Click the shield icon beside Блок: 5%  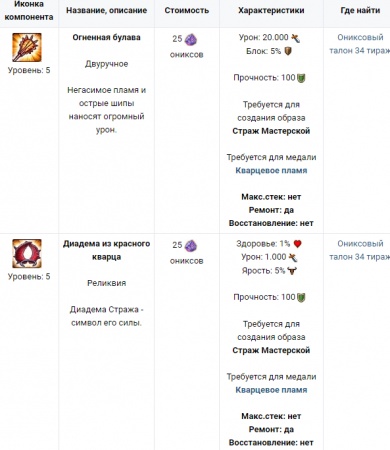[288, 51]
